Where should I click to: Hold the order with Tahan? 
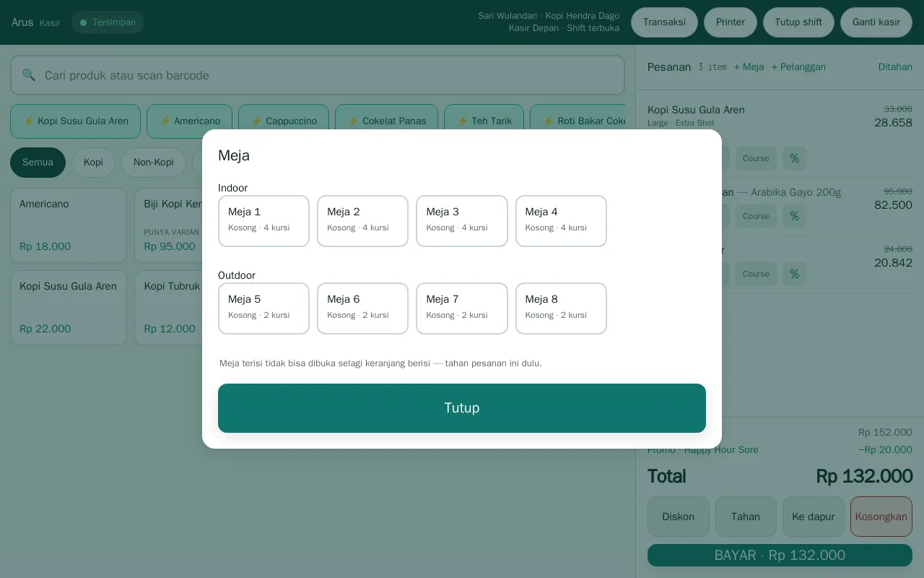tap(746, 517)
